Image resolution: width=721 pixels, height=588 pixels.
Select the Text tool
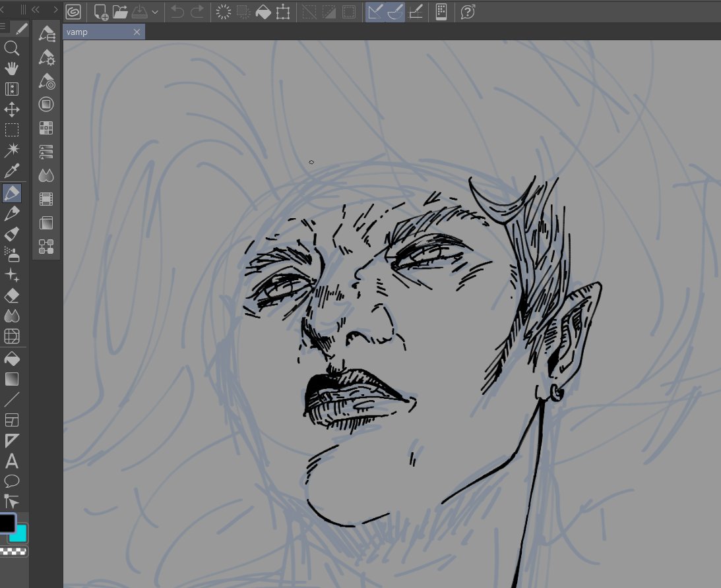(11, 462)
